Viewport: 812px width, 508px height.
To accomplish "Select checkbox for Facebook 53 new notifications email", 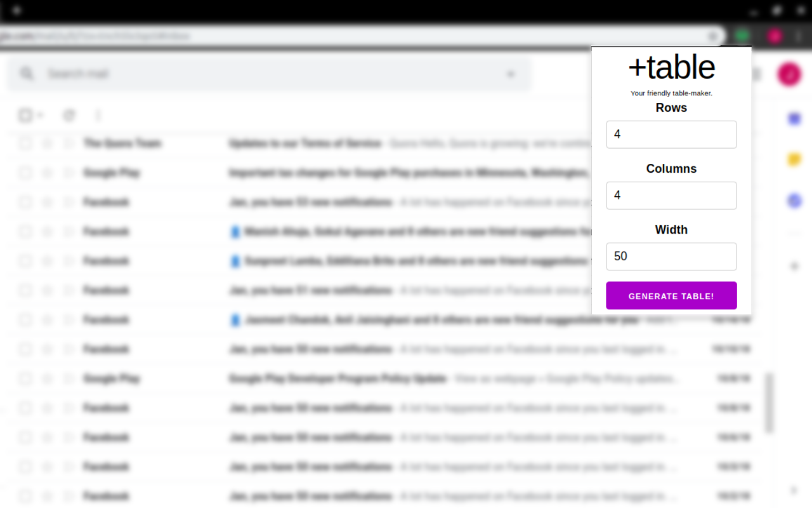I will click(25, 202).
